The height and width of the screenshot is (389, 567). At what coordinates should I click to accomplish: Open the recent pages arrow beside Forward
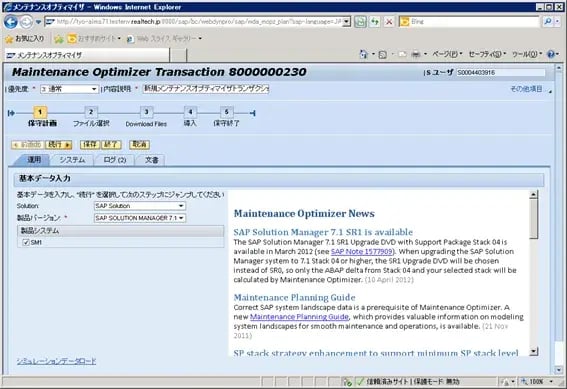(38, 22)
